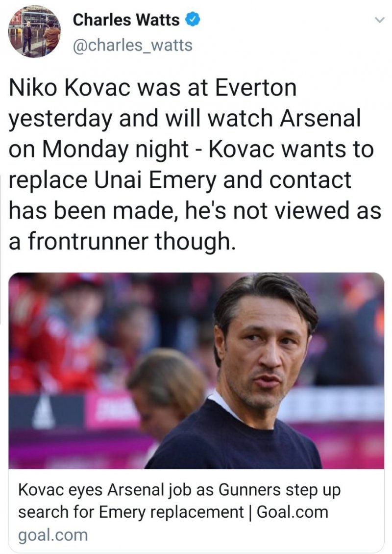Click the words "a frontrunner though."
The width and height of the screenshot is (392, 554).
coord(122,241)
